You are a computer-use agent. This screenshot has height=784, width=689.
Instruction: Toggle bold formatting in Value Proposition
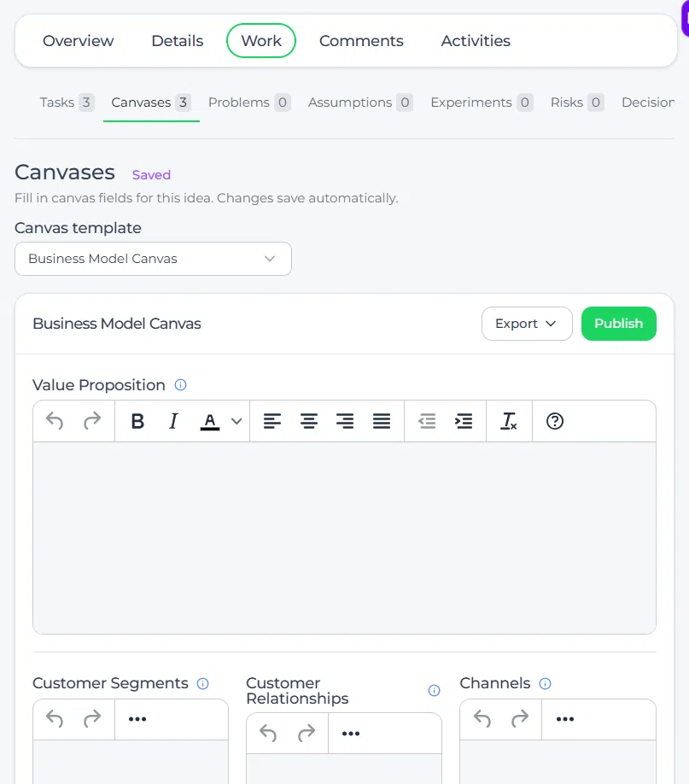[x=137, y=421]
